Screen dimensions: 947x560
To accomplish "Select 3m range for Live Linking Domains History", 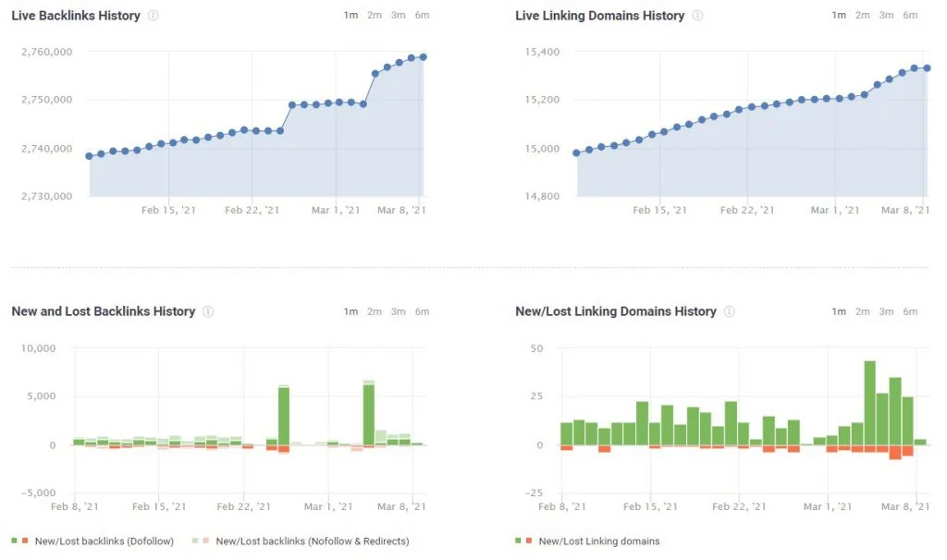I will [x=886, y=15].
